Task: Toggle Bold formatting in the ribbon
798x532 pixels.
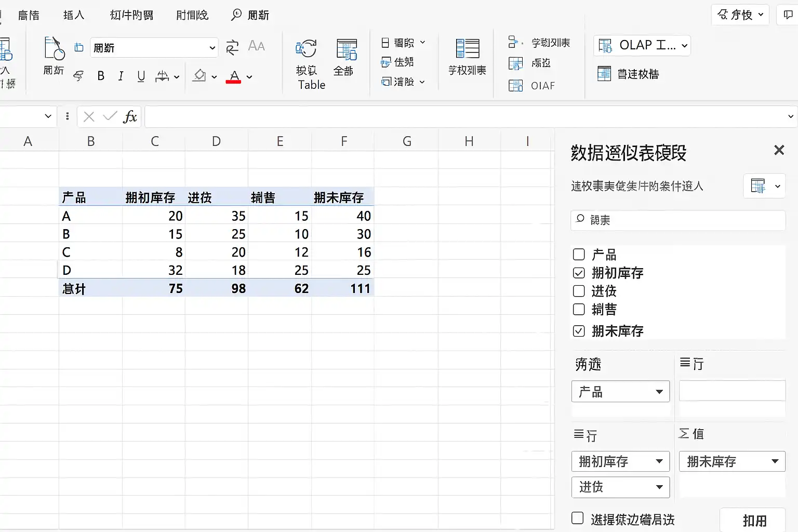Action: (101, 76)
